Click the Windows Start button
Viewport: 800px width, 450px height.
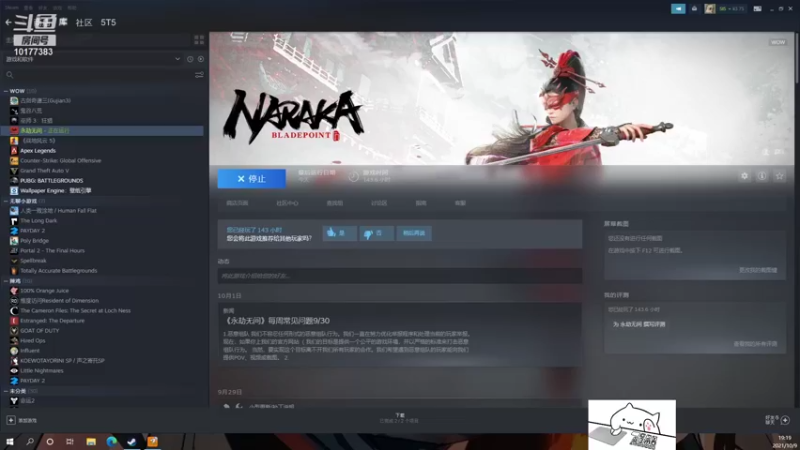[9, 441]
